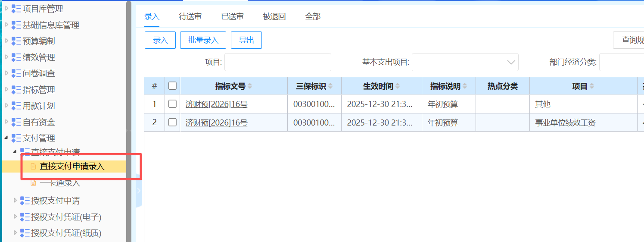The height and width of the screenshot is (242, 644).
Task: Click the 一卡通录入 document icon
Action: point(34,183)
